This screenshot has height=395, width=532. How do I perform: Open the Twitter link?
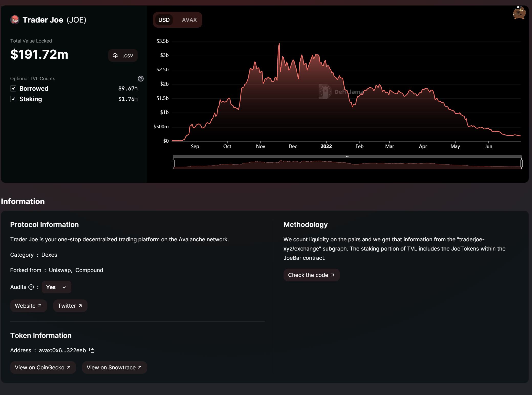coord(70,306)
